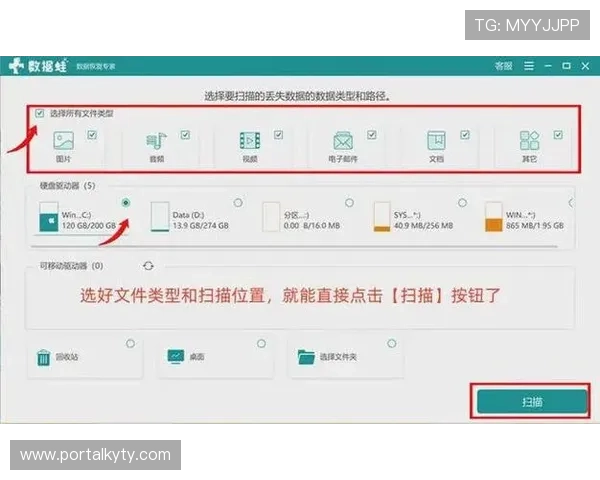
Task: Maximize the 数据蛙 window
Action: click(x=566, y=66)
